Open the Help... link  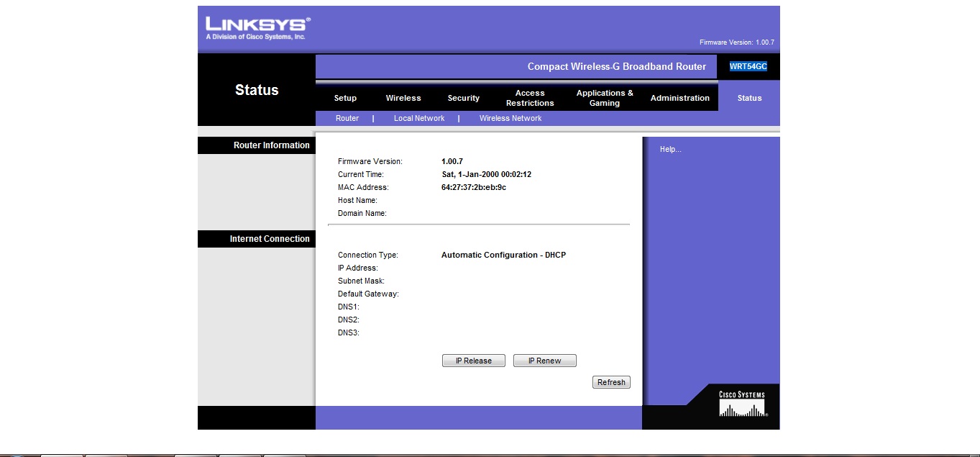[670, 149]
